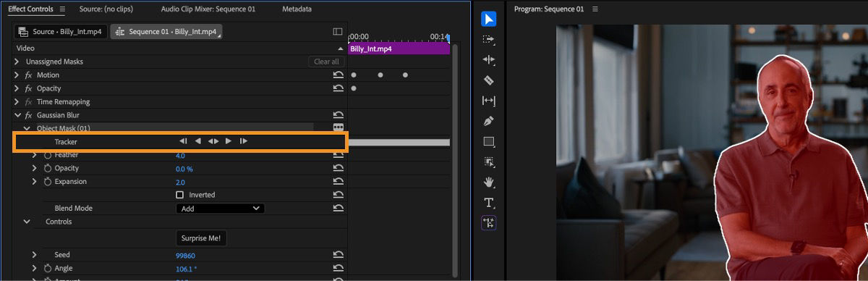
Task: Select the Ripple Edit tool
Action: (x=489, y=60)
